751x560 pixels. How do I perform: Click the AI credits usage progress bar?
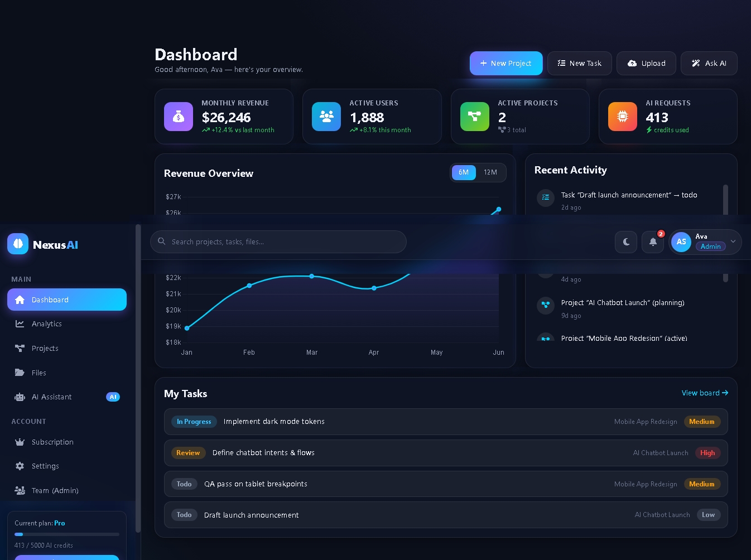click(67, 534)
